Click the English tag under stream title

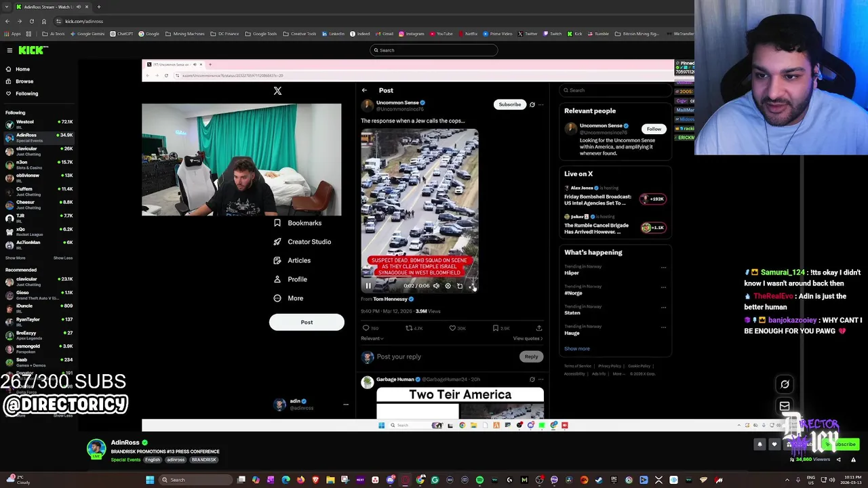153,460
